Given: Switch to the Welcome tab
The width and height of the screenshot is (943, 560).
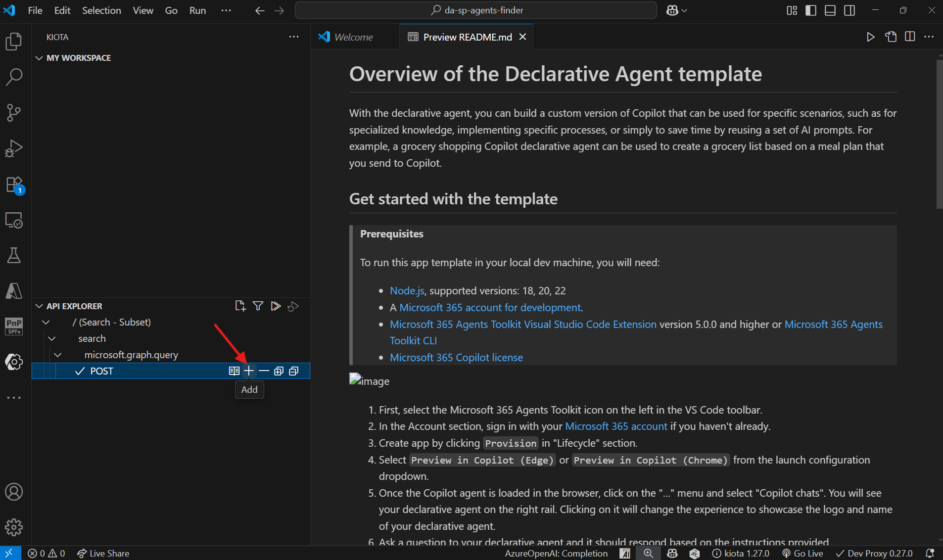Looking at the screenshot, I should coord(354,37).
